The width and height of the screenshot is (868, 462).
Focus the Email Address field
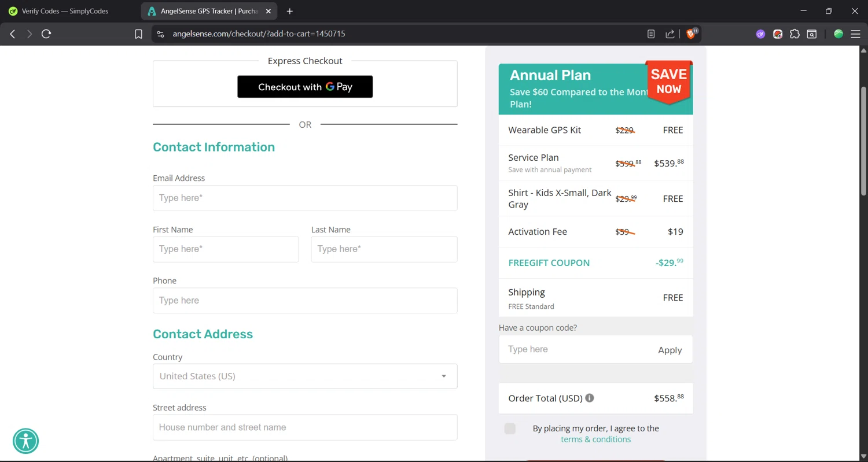point(305,198)
